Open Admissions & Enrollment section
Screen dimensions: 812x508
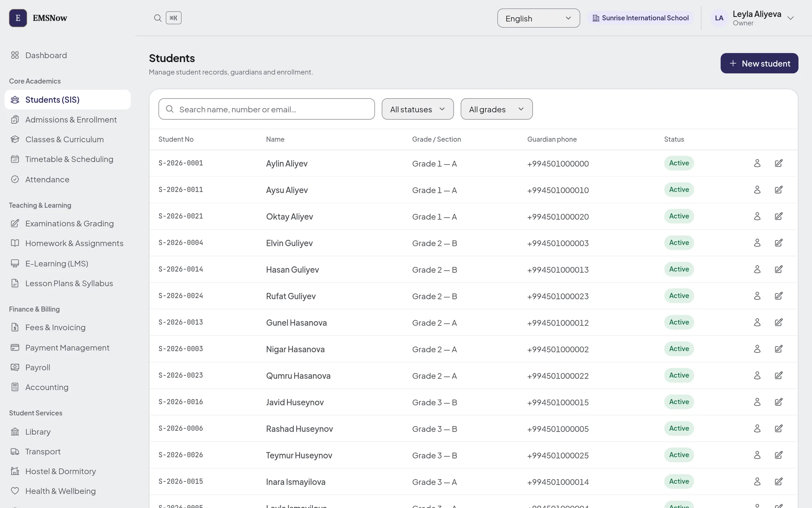[x=68, y=120]
